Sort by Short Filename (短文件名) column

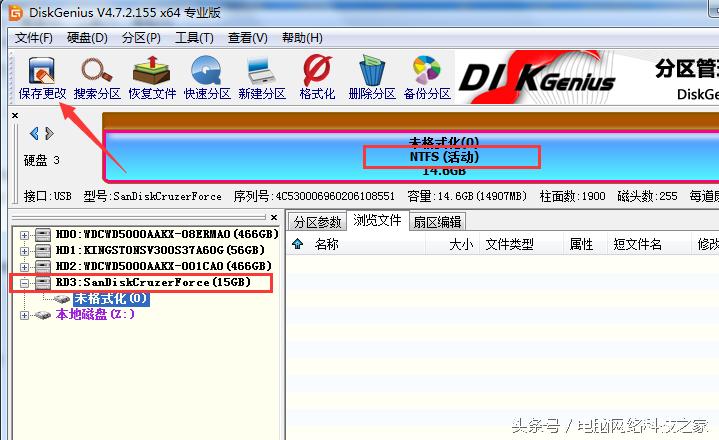[x=637, y=244]
